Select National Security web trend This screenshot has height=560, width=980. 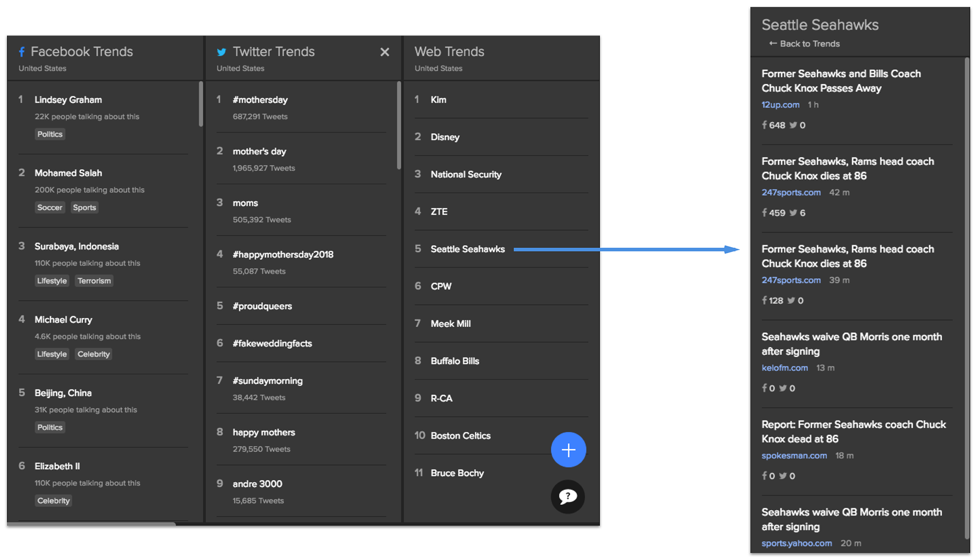tap(466, 174)
